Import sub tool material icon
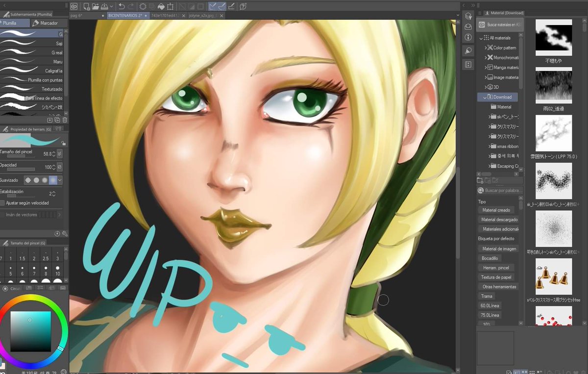The height and width of the screenshot is (374, 588). 50,120
